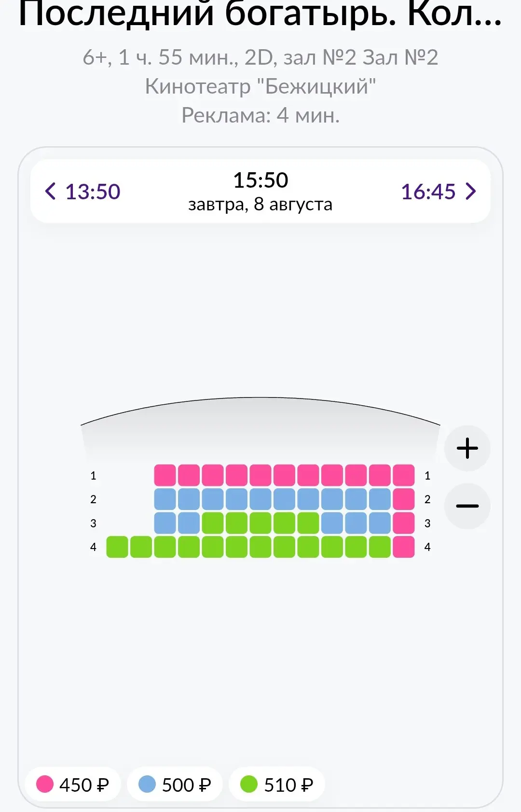This screenshot has width=521, height=812.
Task: Go to previous showtime 13:50
Action: 82,192
